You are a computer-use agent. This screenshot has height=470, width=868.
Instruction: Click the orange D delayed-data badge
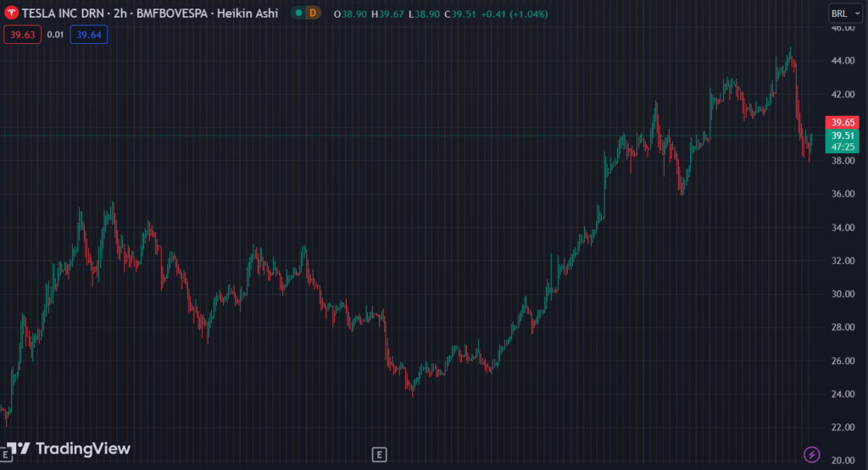(313, 14)
